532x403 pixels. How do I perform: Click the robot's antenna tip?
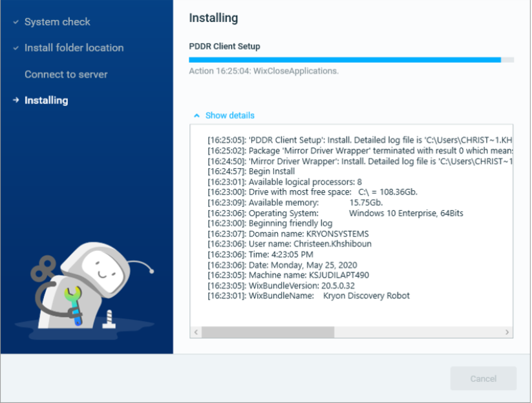coord(152,271)
